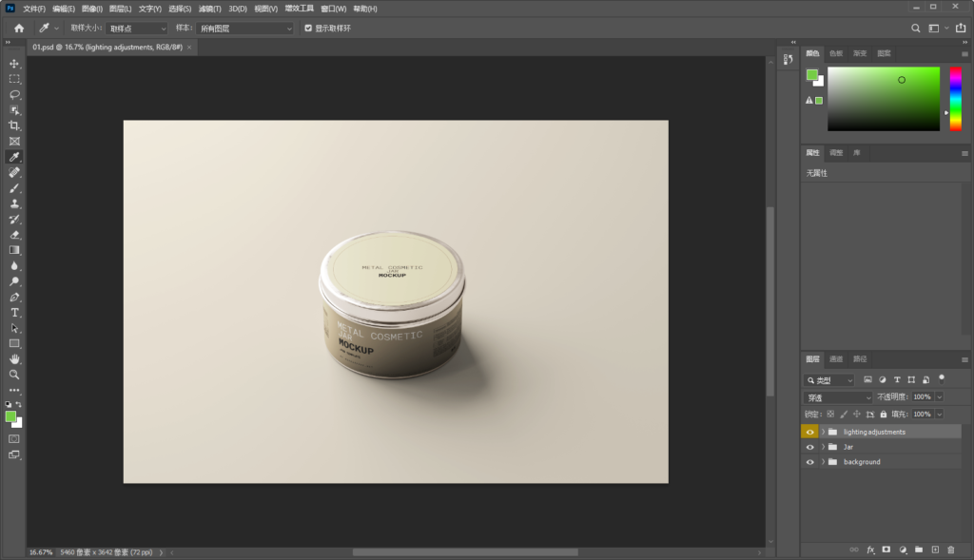This screenshot has width=974, height=560.
Task: Open the 文件(F) menu
Action: click(34, 9)
